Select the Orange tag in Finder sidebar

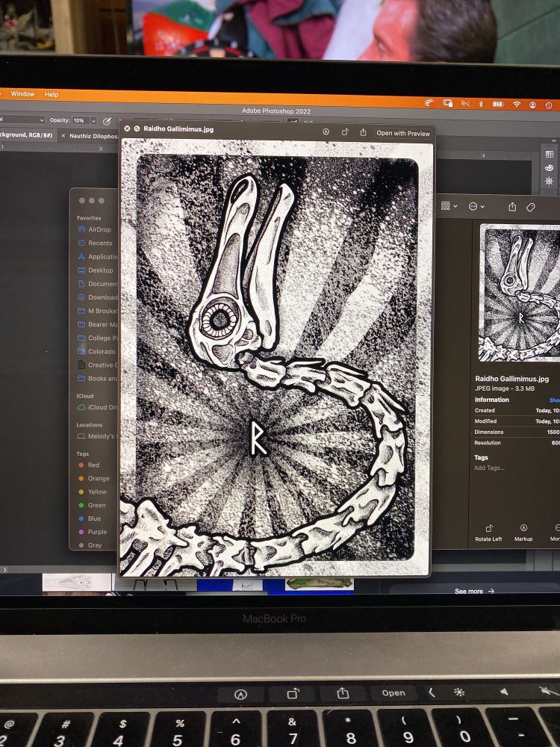94,478
